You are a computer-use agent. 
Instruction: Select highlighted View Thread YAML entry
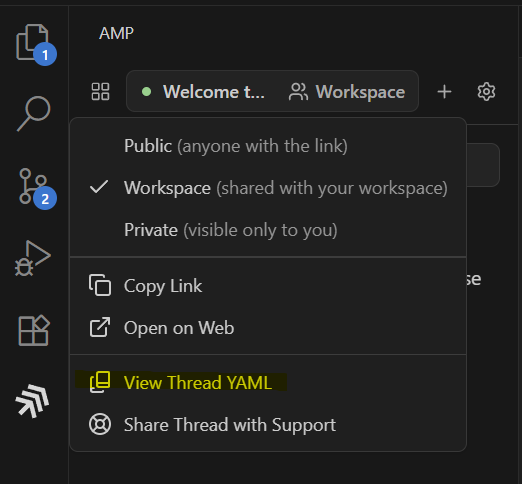pos(268,382)
